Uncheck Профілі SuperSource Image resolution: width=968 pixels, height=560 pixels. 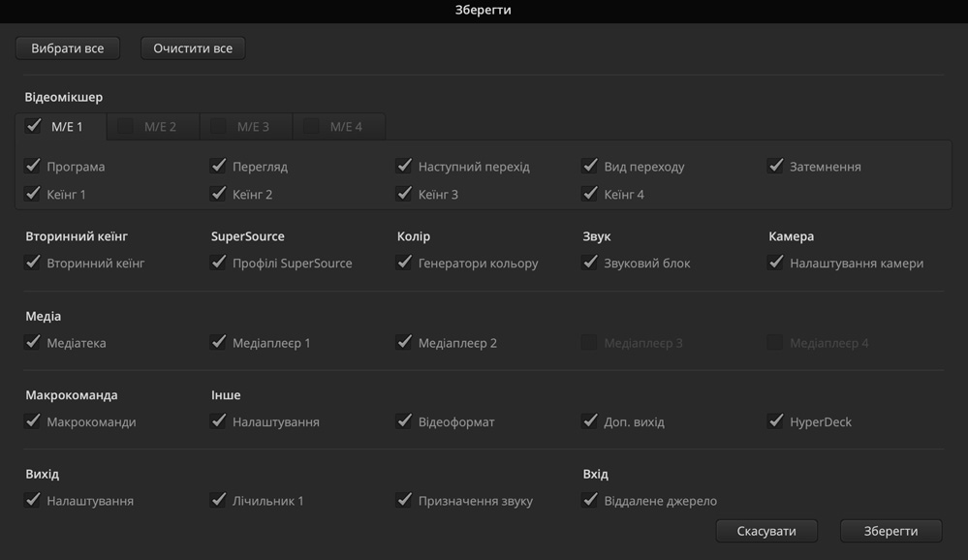[219, 263]
